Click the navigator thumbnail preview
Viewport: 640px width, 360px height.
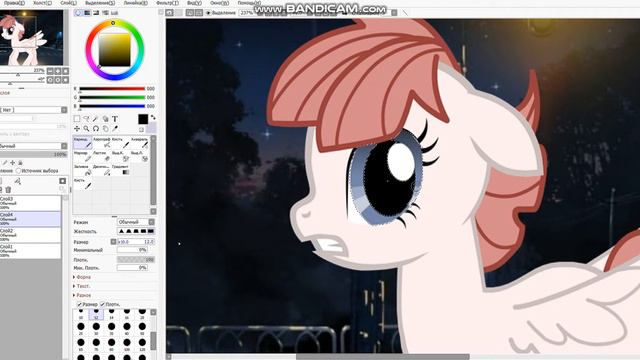31,38
